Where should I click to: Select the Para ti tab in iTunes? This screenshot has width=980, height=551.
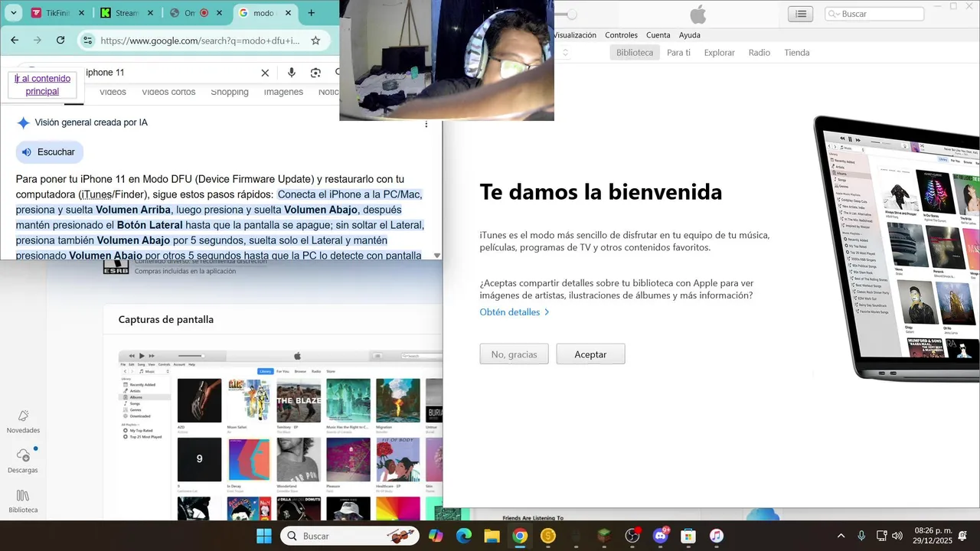[x=678, y=53]
